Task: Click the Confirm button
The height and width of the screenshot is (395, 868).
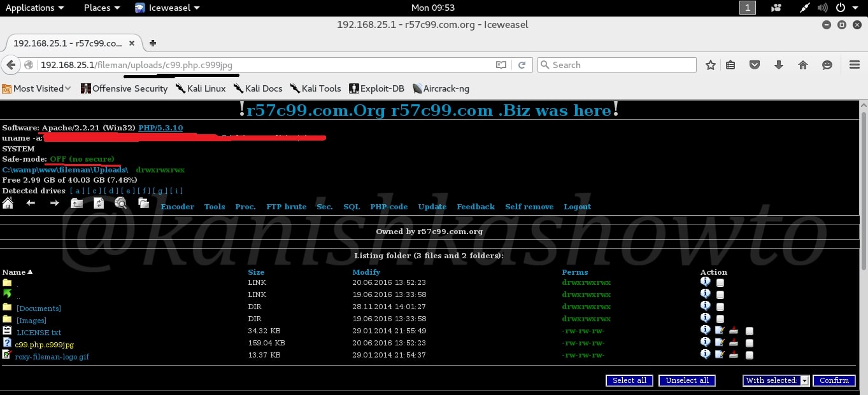Action: pyautogui.click(x=834, y=380)
